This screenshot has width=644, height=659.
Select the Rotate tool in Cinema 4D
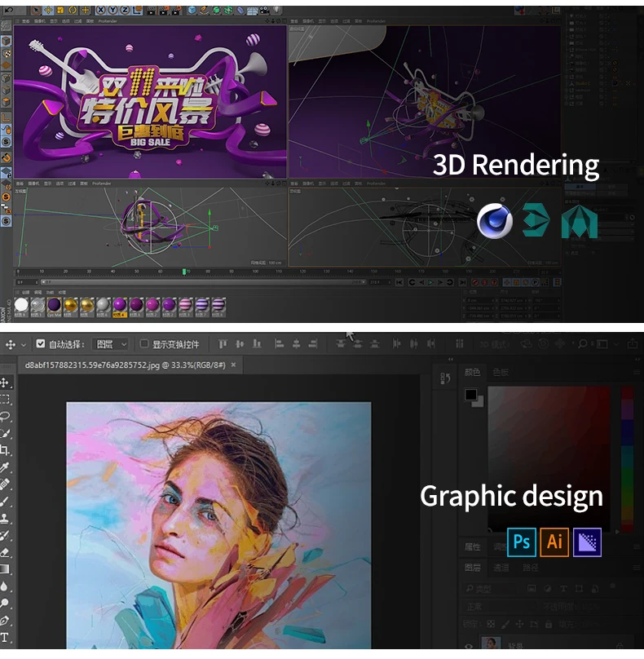click(x=73, y=10)
